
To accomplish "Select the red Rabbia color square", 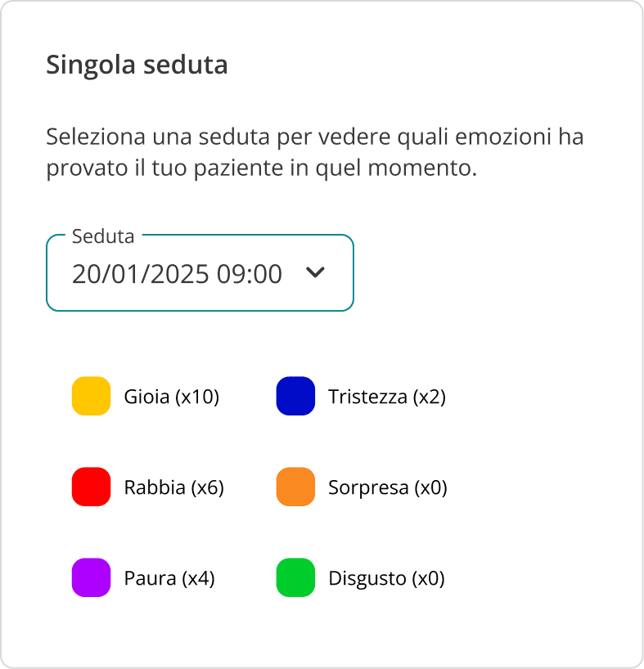I will pos(91,487).
